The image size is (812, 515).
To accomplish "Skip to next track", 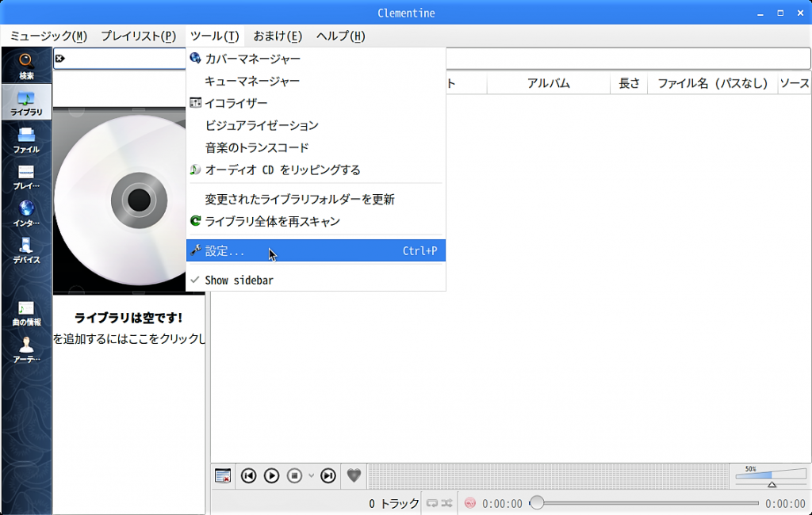I will coord(327,475).
